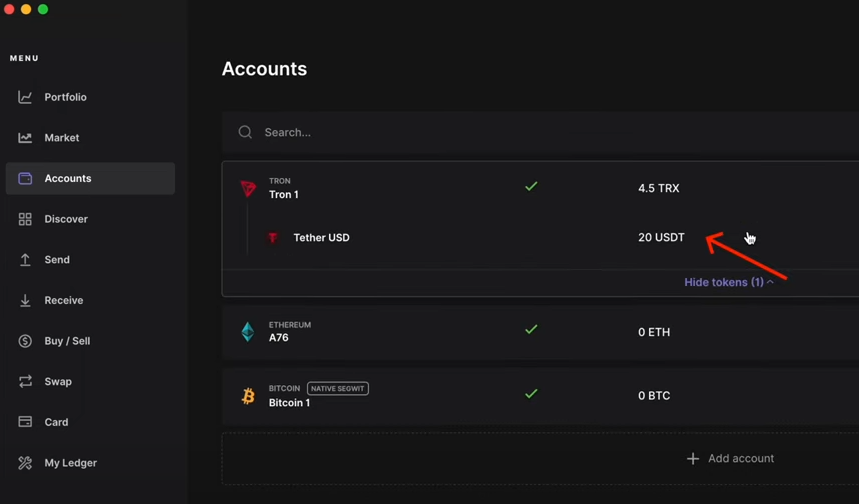This screenshot has width=859, height=504.
Task: Select Accounts in the sidebar menu
Action: [68, 178]
